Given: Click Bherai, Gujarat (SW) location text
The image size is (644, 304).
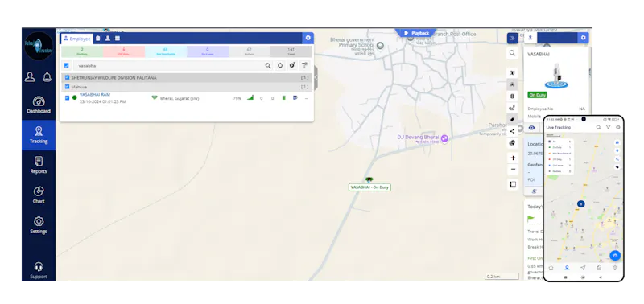Looking at the screenshot, I should (x=180, y=98).
